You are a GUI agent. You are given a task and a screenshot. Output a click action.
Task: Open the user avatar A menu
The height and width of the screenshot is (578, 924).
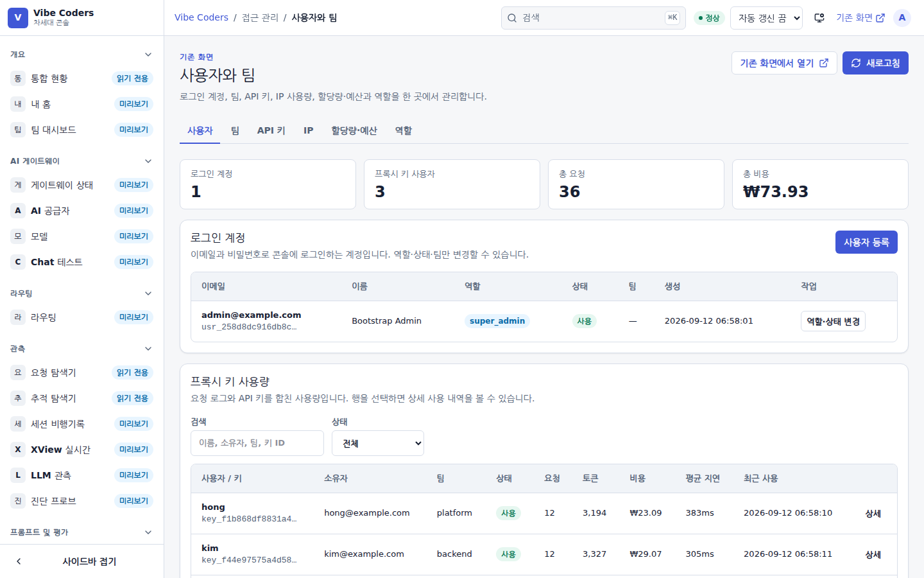[902, 18]
